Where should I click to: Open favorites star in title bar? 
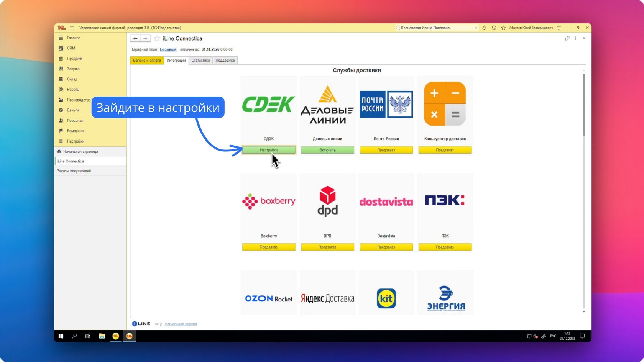pos(503,28)
